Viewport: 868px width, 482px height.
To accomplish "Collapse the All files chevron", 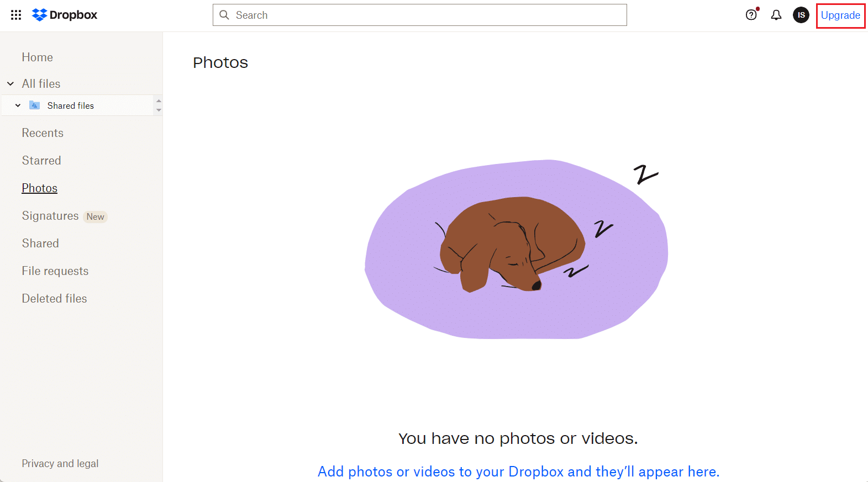I will [x=10, y=84].
